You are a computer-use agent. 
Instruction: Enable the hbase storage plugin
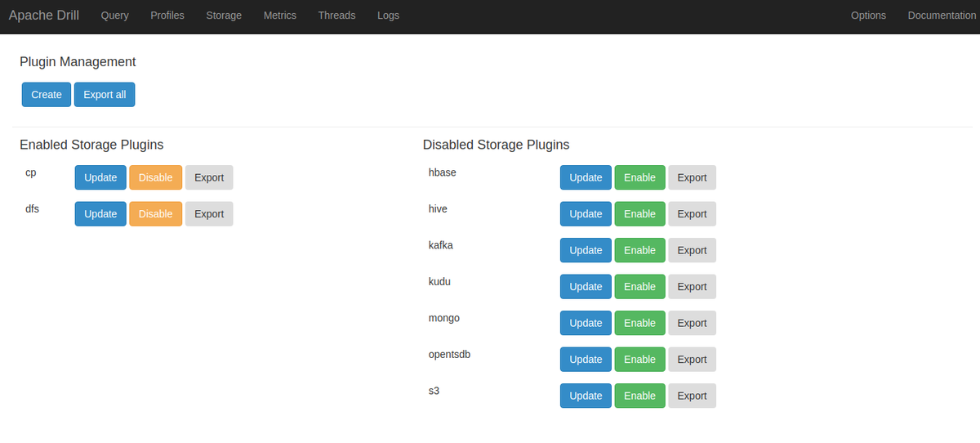[x=639, y=177]
